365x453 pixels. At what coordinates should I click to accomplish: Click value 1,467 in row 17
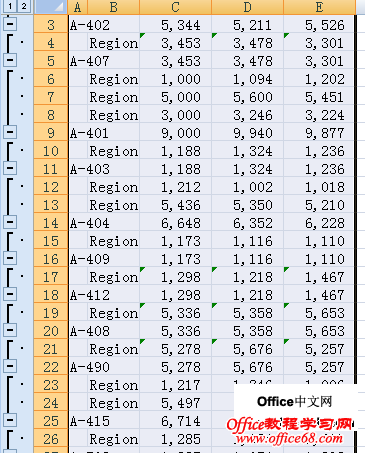(x=319, y=277)
